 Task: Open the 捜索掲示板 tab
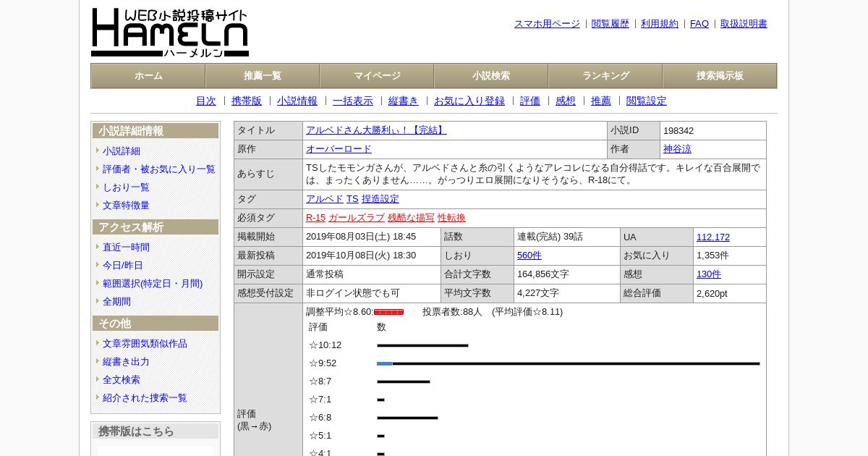720,76
